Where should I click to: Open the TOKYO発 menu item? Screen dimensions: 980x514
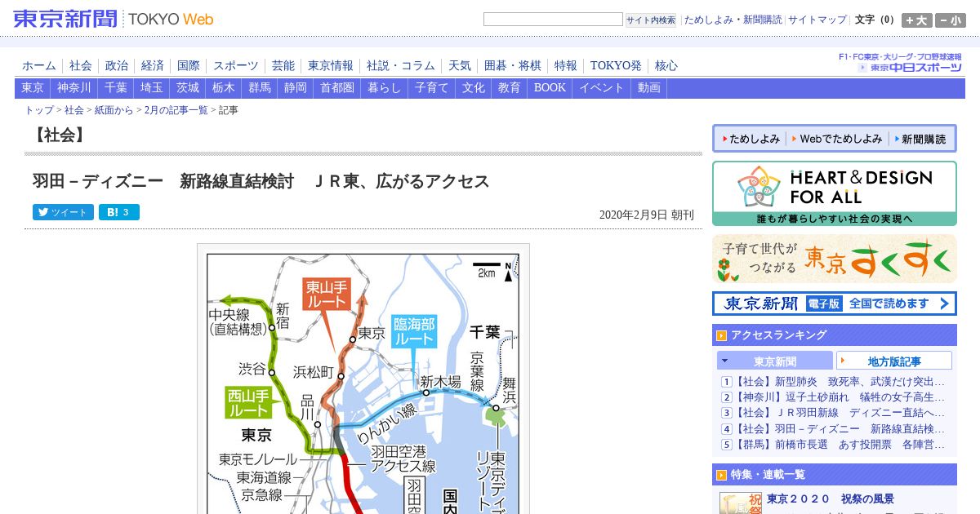click(x=616, y=66)
